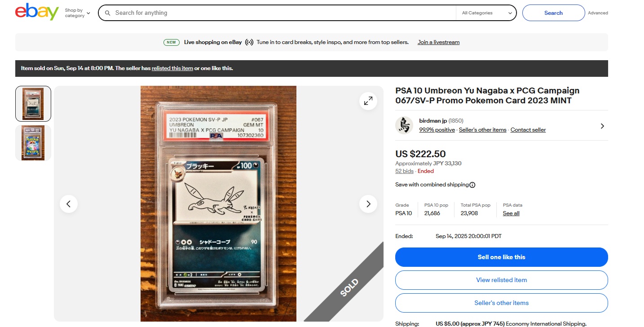Image resolution: width=644 pixels, height=327 pixels.
Task: Click the blue Search button
Action: (x=553, y=13)
